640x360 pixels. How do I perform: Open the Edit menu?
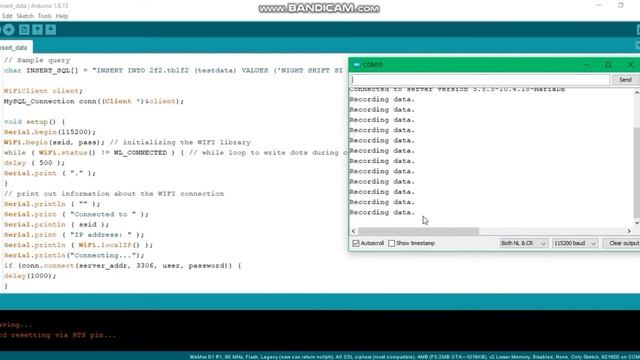point(7,16)
